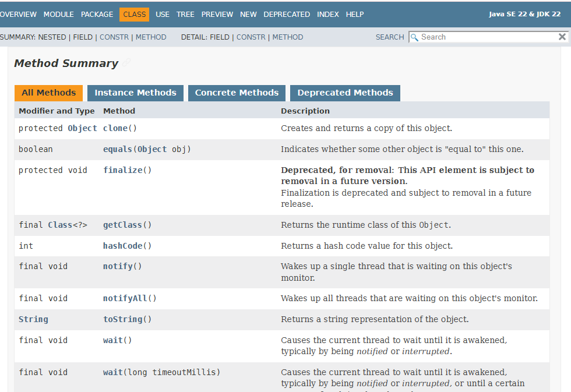Select the highlighted Class nav item
This screenshot has width=571, height=392.
(x=135, y=15)
